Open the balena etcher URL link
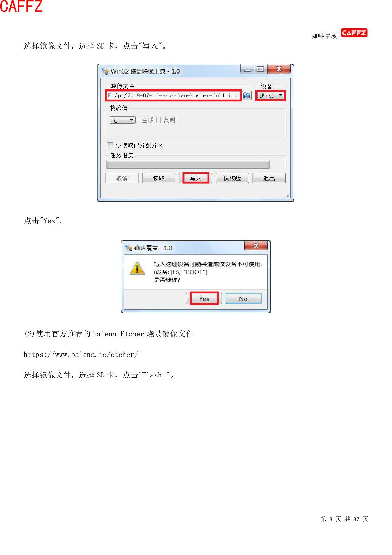The height and width of the screenshot is (555, 392). (81, 355)
